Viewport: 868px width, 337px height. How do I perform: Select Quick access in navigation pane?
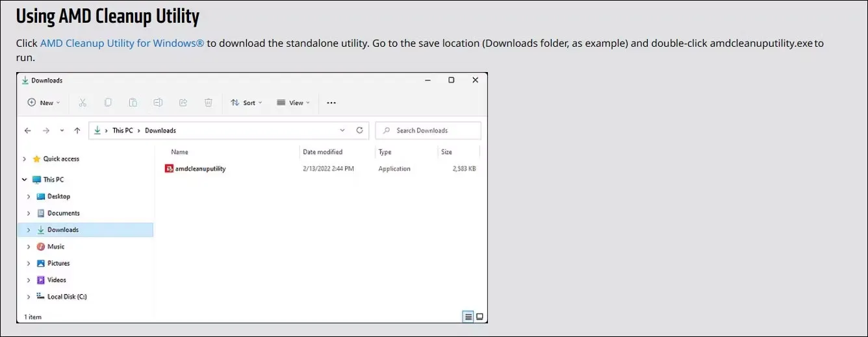point(61,159)
